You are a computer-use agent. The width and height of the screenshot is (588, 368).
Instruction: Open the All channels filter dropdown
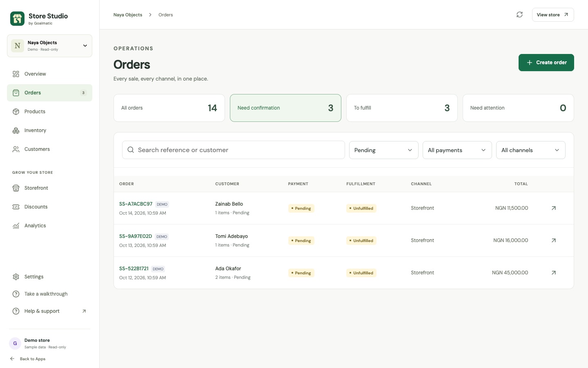tap(531, 150)
